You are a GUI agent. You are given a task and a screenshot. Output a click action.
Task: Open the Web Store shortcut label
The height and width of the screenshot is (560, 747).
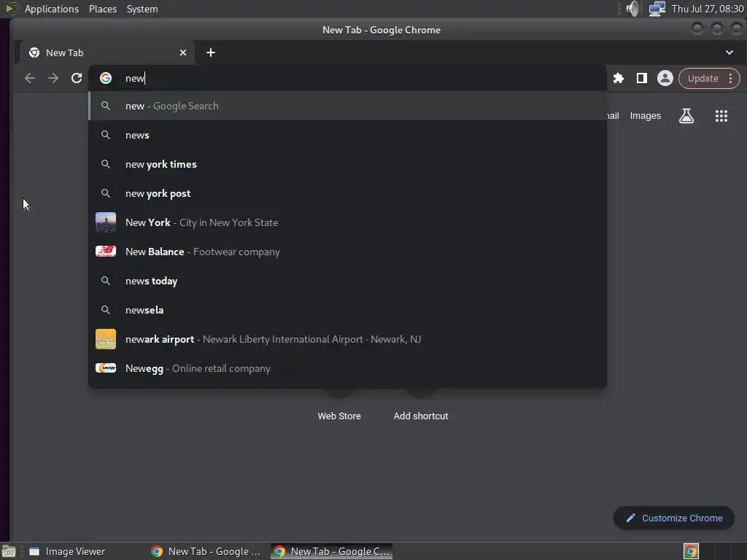(x=339, y=416)
